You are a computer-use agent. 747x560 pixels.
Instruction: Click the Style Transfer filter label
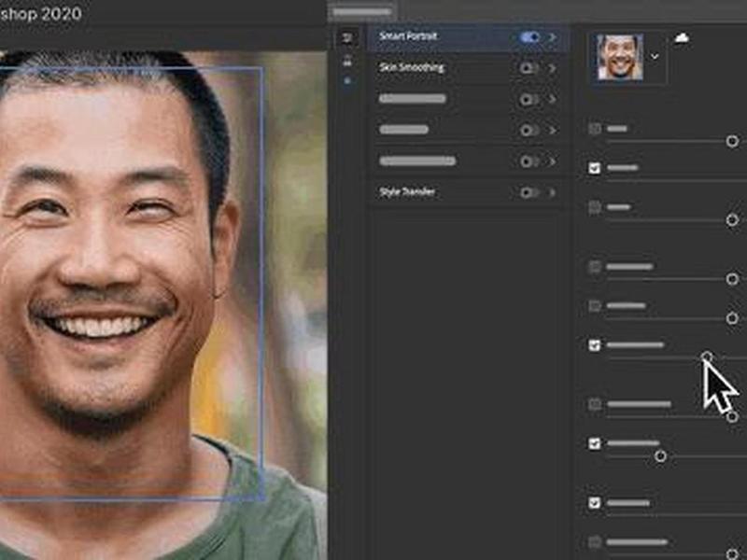(407, 192)
